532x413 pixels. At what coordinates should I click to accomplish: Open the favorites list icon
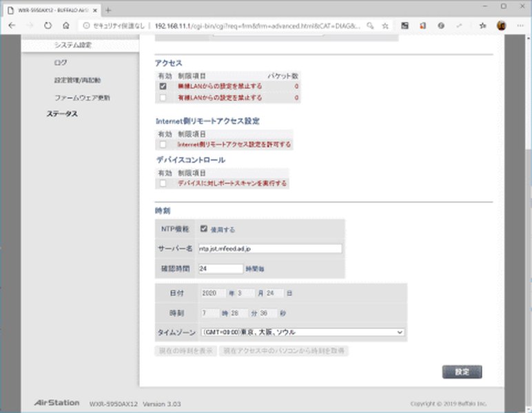point(482,25)
